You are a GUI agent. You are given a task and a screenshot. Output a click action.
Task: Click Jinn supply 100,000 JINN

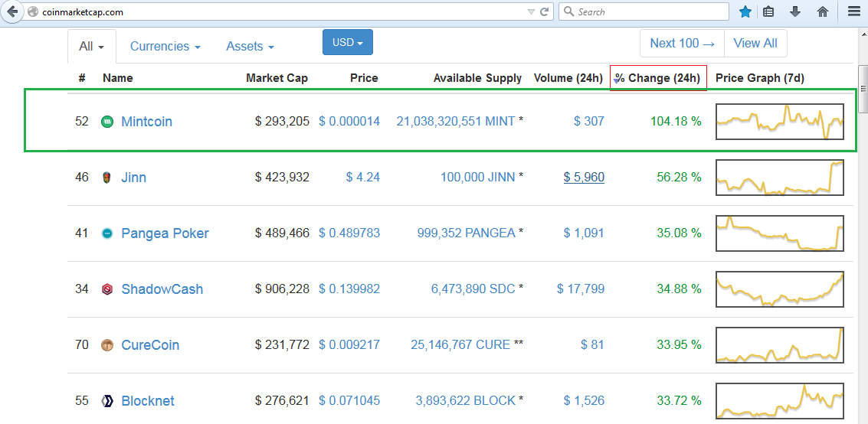478,178
